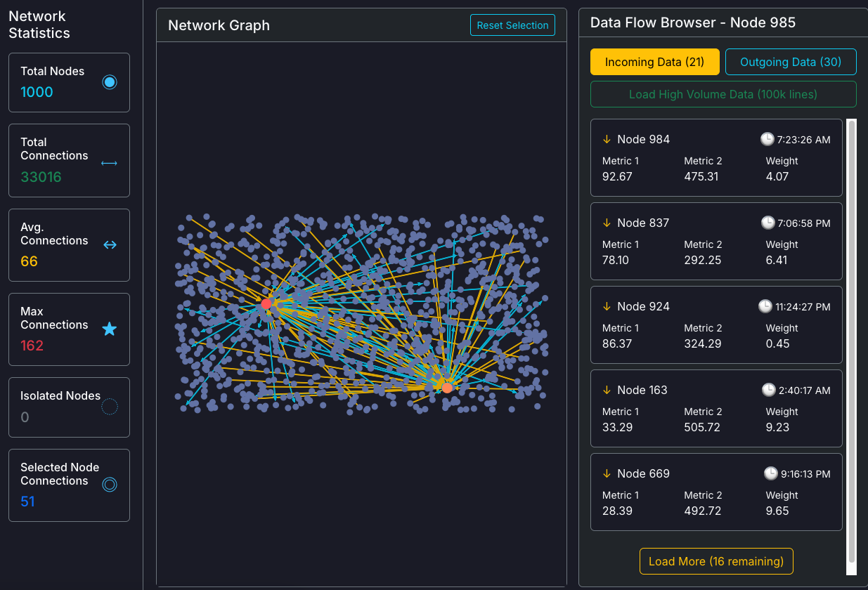Viewport: 868px width, 590px height.
Task: Click the data flow list scrollbar
Action: [852, 341]
